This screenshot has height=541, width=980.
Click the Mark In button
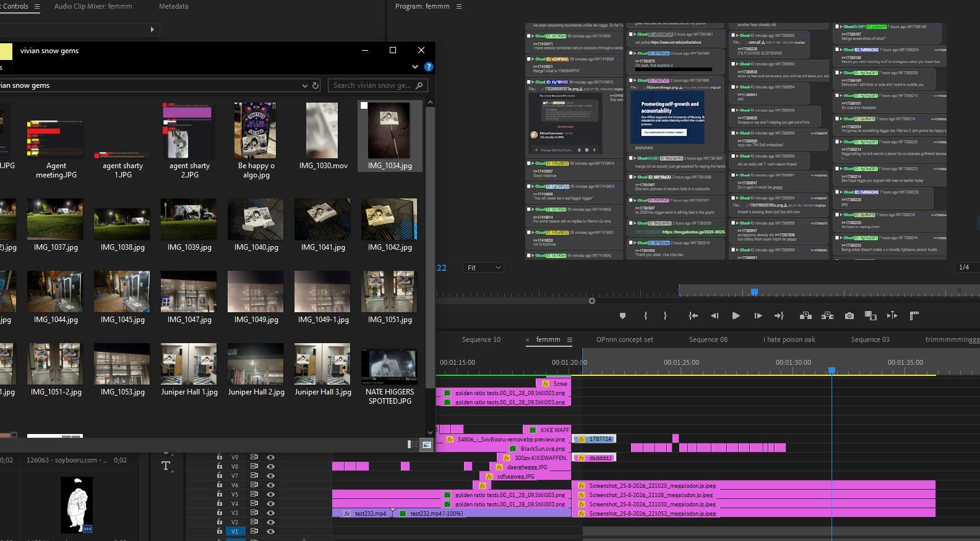(x=645, y=316)
